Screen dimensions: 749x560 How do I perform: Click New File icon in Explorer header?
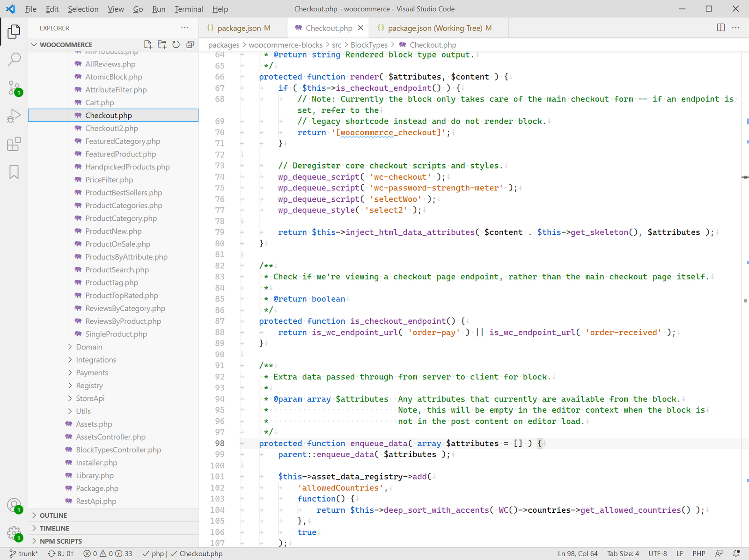148,44
